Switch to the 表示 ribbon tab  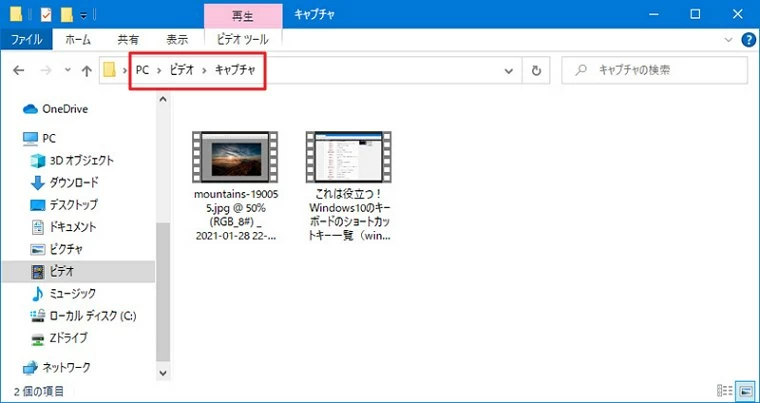coord(177,40)
